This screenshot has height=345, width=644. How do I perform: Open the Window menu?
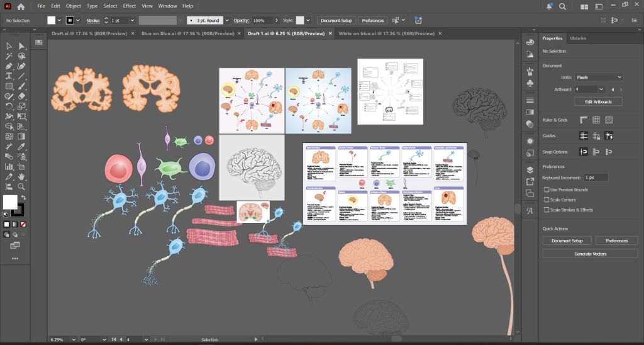point(167,6)
